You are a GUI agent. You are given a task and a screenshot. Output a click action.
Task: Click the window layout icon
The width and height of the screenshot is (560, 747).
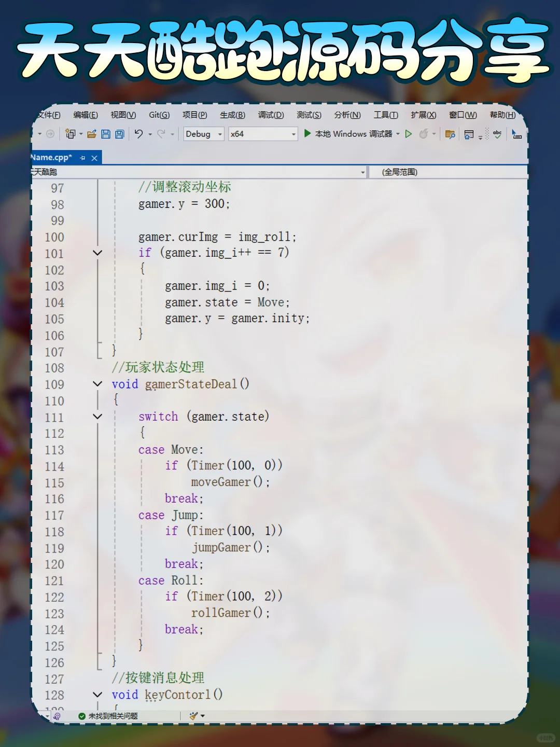pyautogui.click(x=469, y=134)
